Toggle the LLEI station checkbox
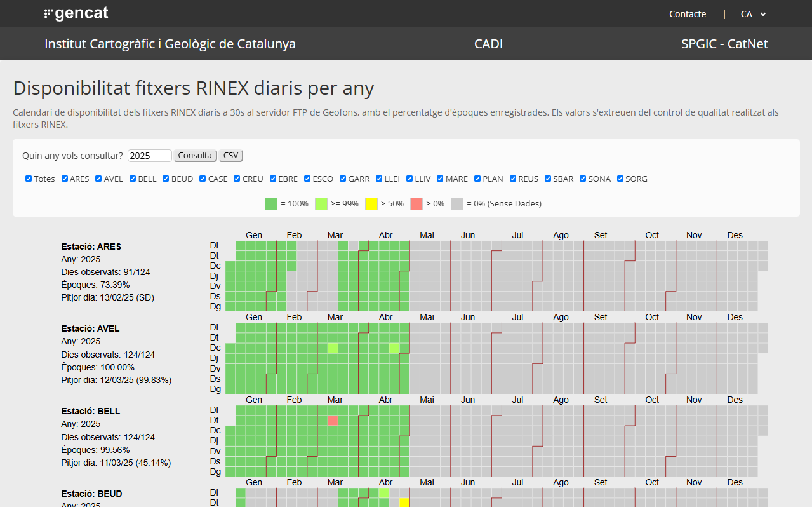Screen dimensions: 812x507 coord(379,179)
